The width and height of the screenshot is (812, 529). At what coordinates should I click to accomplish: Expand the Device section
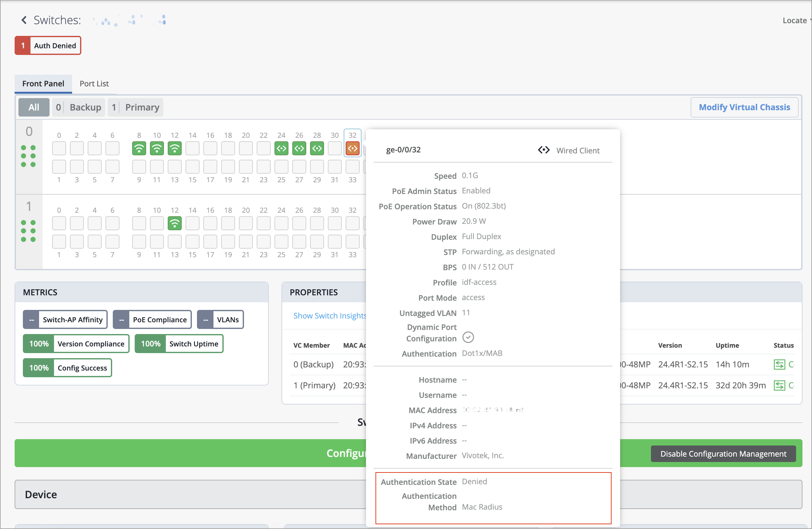pyautogui.click(x=41, y=494)
